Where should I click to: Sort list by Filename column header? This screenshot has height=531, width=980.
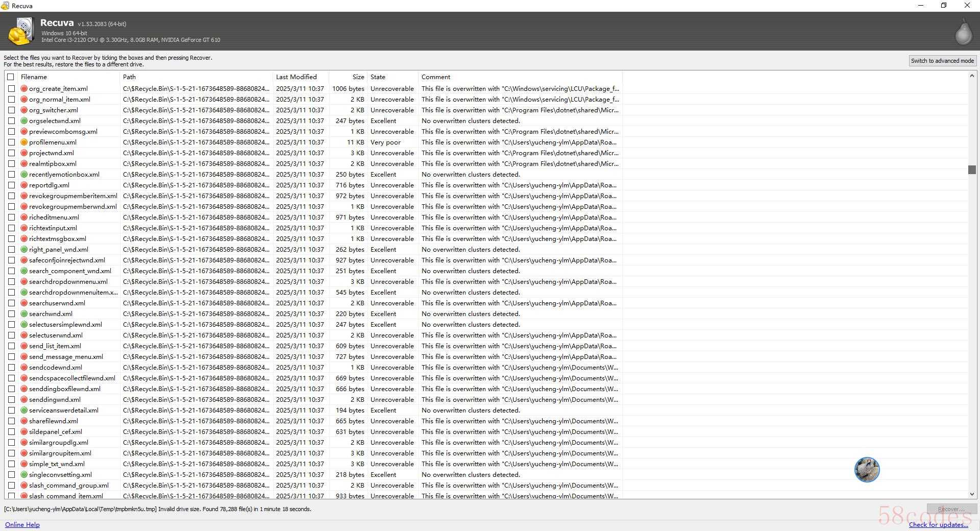click(x=69, y=77)
